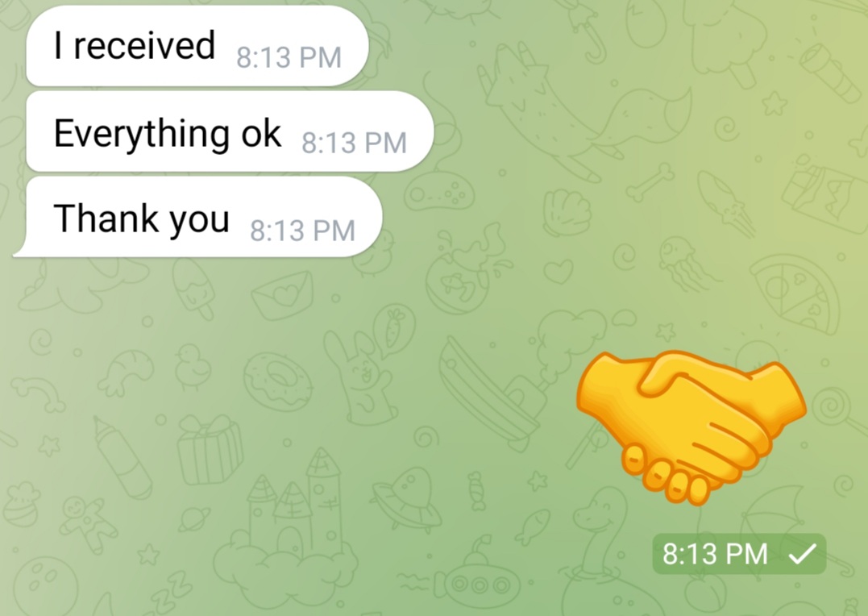
Task: Click the sent checkmark on the handshake message
Action: pyautogui.click(x=802, y=553)
